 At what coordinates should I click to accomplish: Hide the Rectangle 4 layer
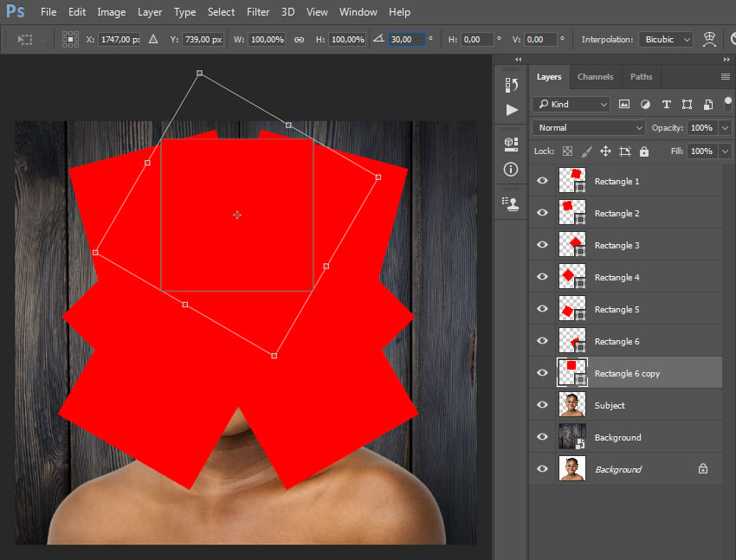coord(542,276)
